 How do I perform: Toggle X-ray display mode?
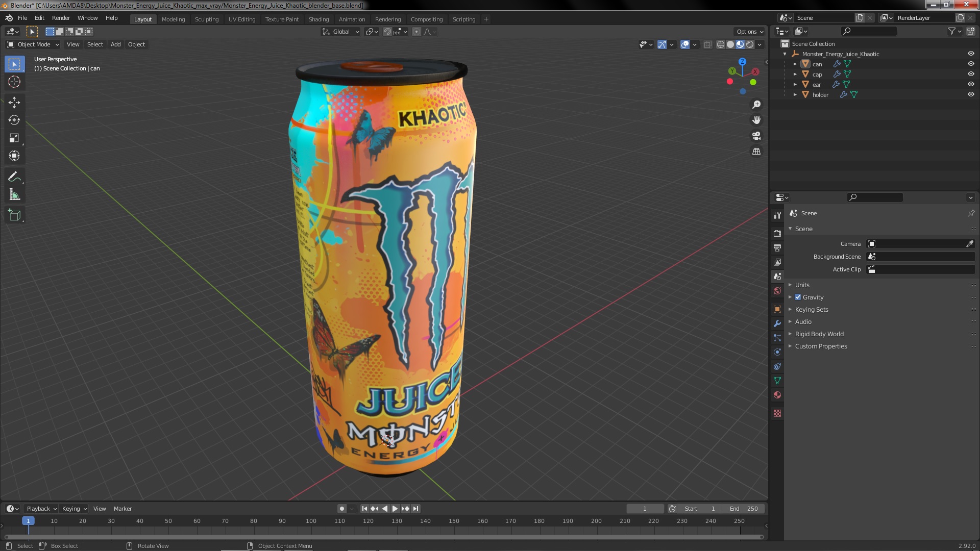707,44
